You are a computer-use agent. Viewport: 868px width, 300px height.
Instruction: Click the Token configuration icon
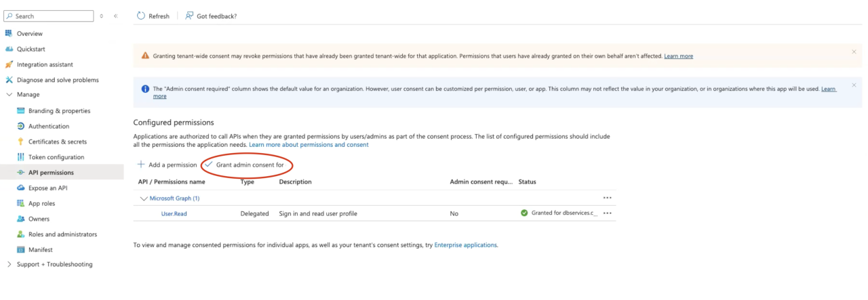(21, 157)
